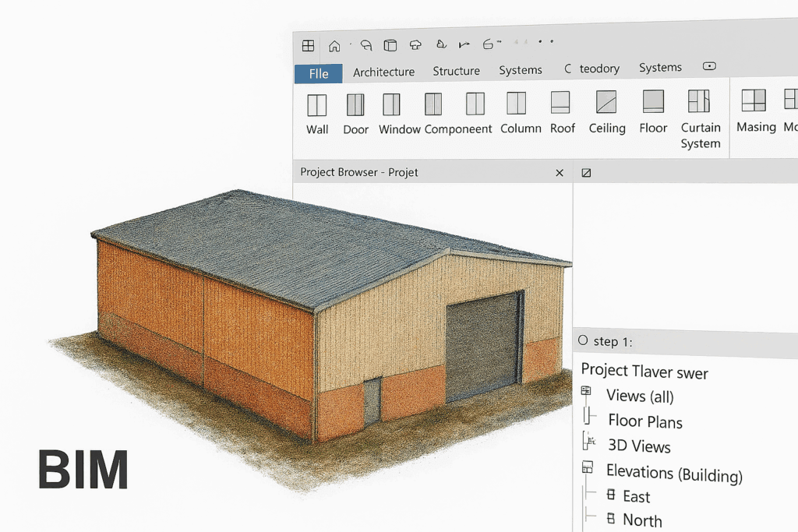Open the File tab
The width and height of the screenshot is (798, 532).
tap(318, 74)
